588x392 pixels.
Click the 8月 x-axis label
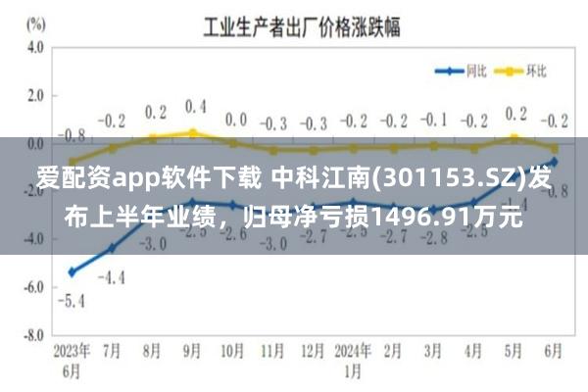tap(152, 352)
